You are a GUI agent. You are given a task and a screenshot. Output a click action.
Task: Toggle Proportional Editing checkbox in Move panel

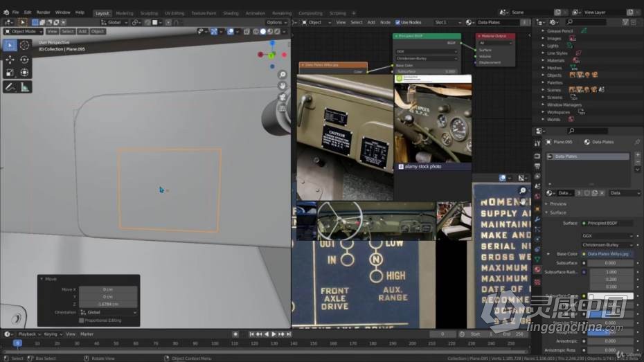click(81, 320)
